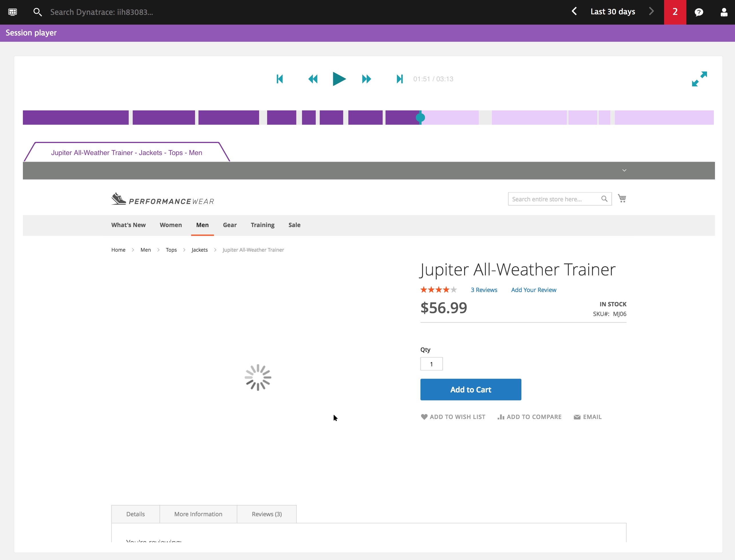This screenshot has height=560, width=735.
Task: Rewind the session replay
Action: pyautogui.click(x=313, y=79)
